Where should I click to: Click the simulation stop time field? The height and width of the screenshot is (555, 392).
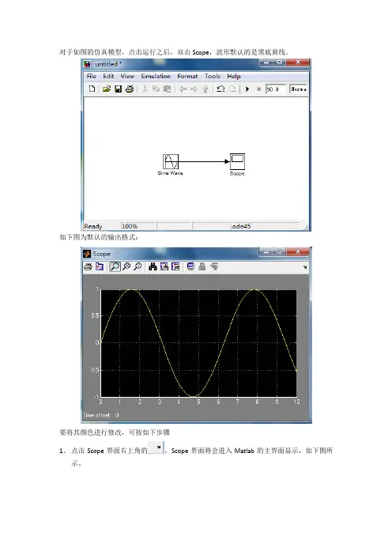(276, 89)
